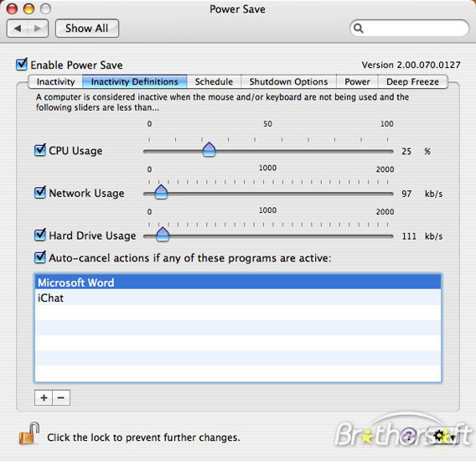Viewport: 476px width, 461px height.
Task: Open the help question mark button
Action: coord(409,437)
